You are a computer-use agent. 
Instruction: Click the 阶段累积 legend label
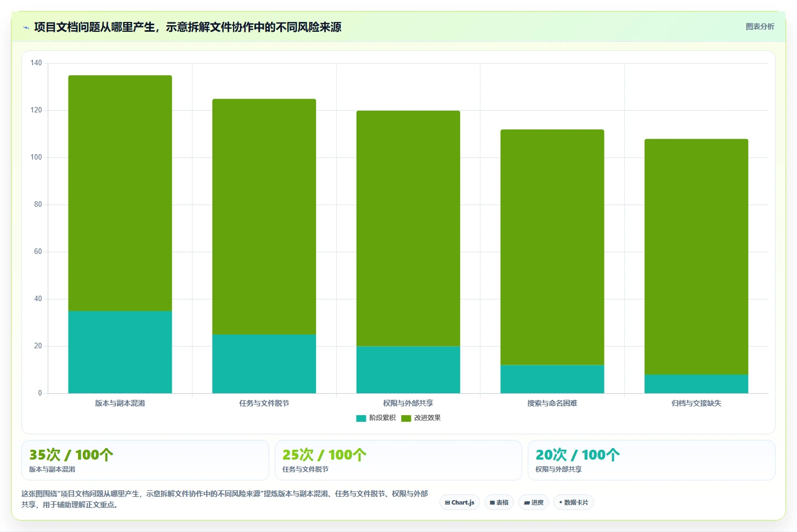[382, 418]
